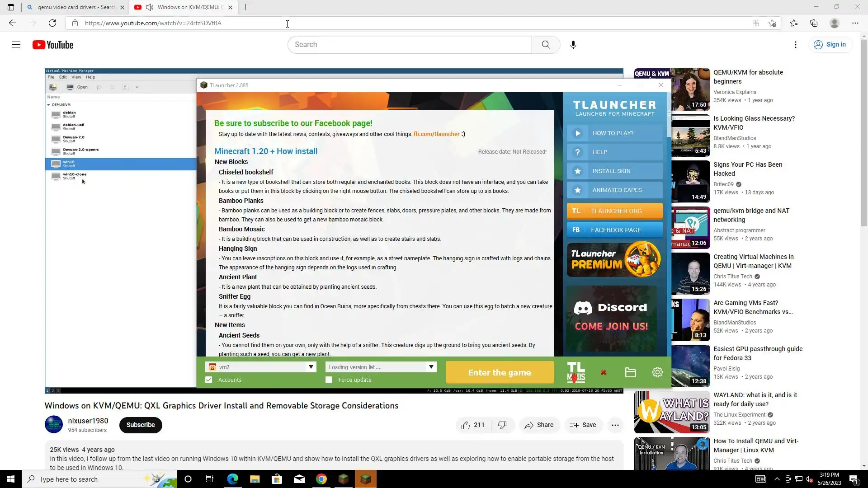Image resolution: width=868 pixels, height=488 pixels.
Task: Like the video with thumbs up
Action: click(x=472, y=425)
